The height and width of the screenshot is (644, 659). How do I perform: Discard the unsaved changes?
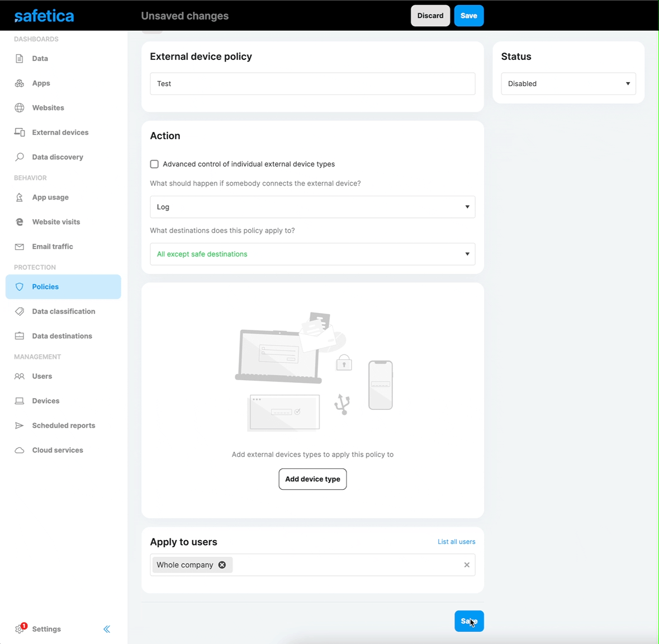(x=430, y=16)
